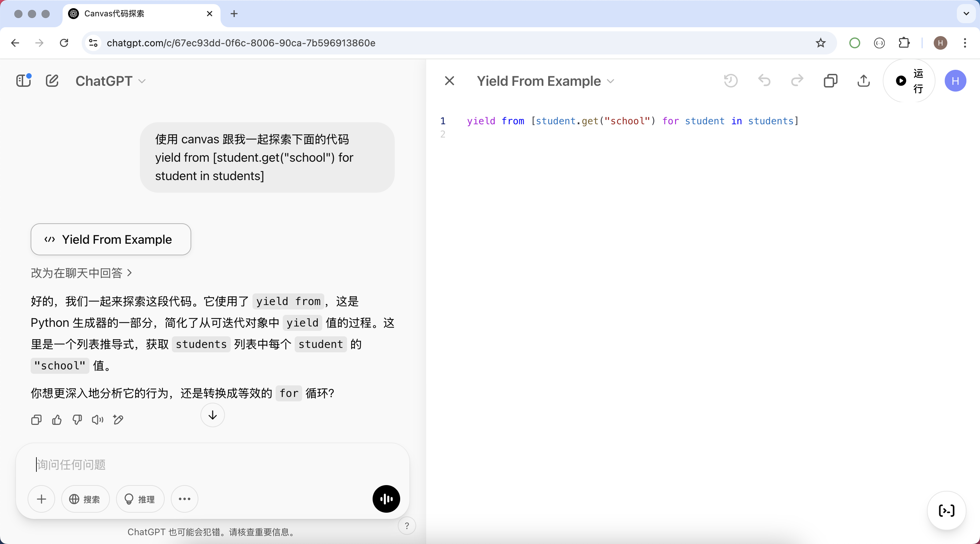
Task: Open version history in canvas toolbar
Action: point(731,81)
